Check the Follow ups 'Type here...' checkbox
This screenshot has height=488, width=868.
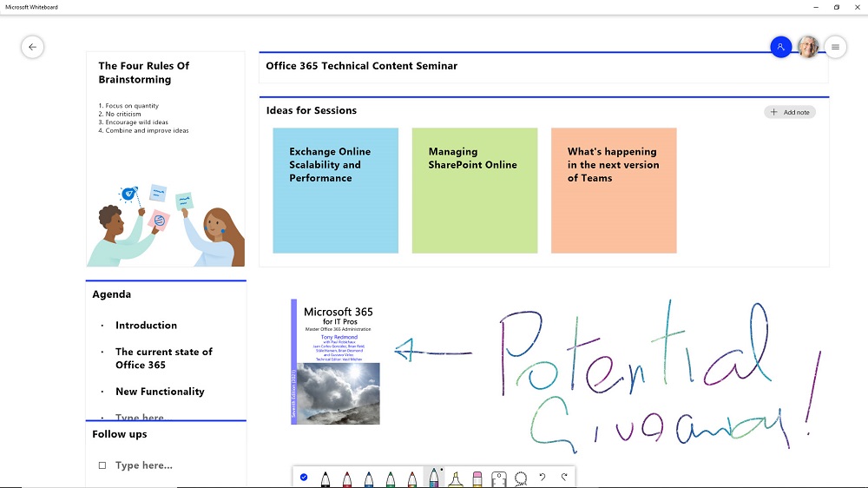pos(102,465)
